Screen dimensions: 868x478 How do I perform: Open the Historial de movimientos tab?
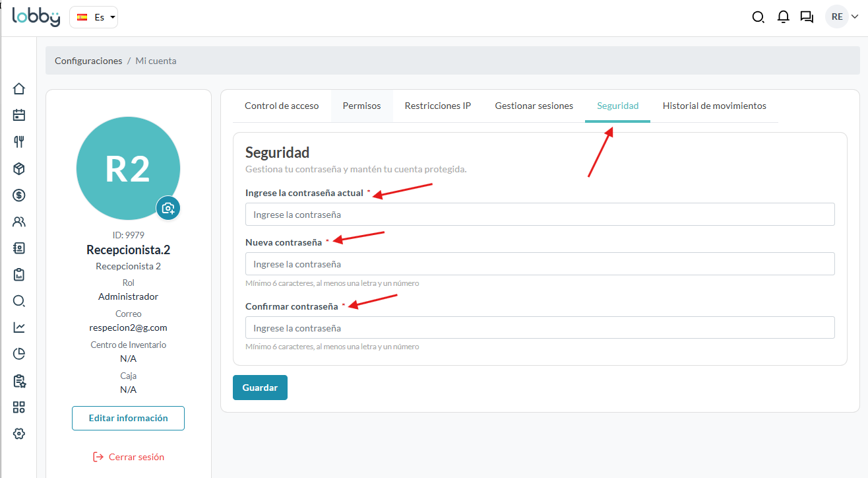[x=714, y=106]
